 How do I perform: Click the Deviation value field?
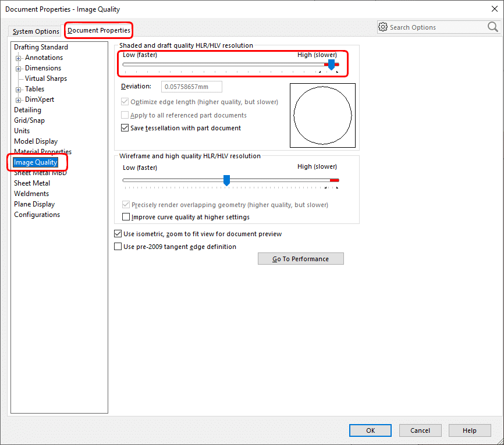[191, 87]
